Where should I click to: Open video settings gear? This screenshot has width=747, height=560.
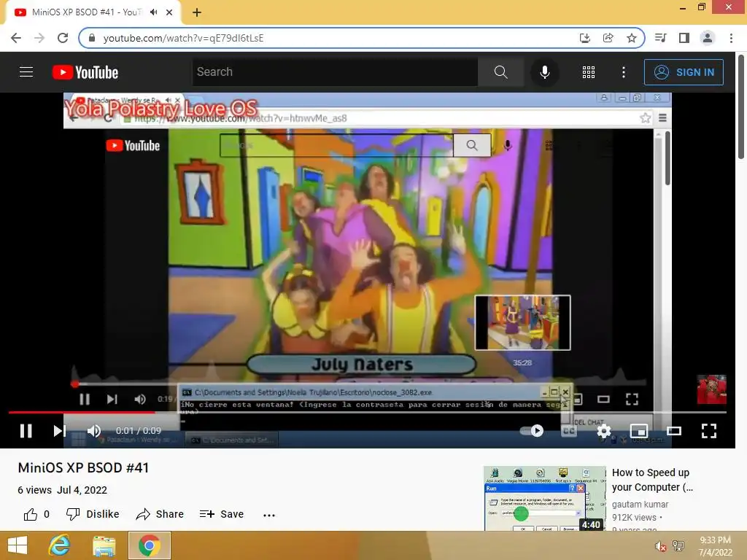coord(603,431)
